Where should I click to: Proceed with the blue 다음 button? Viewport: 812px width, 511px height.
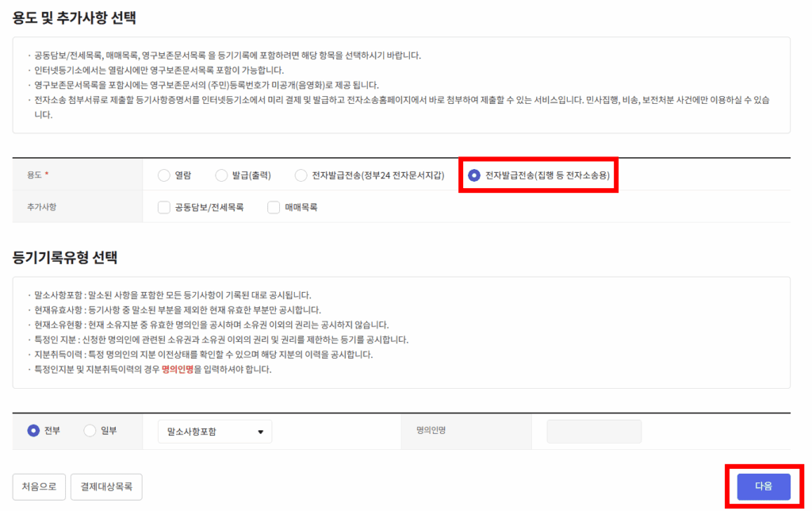click(764, 486)
